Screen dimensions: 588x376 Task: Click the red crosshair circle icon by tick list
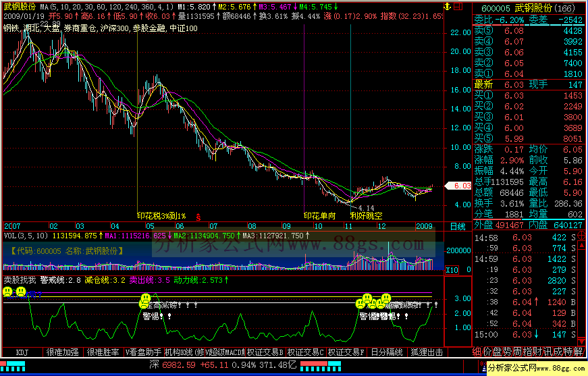582,236
